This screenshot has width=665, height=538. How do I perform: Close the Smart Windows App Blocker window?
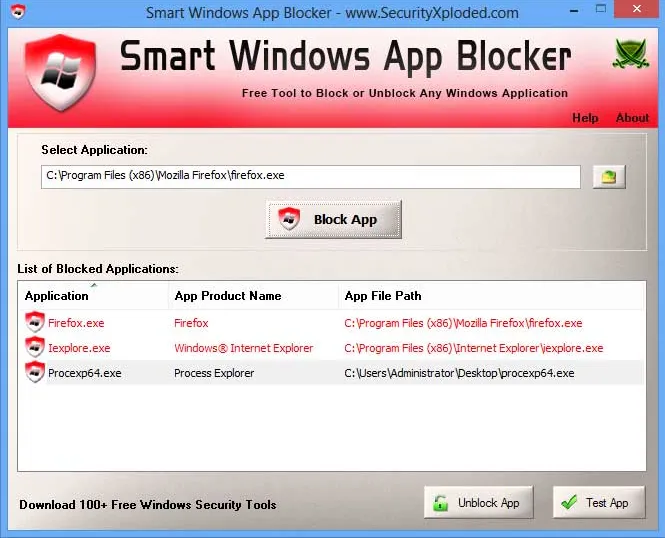637,9
